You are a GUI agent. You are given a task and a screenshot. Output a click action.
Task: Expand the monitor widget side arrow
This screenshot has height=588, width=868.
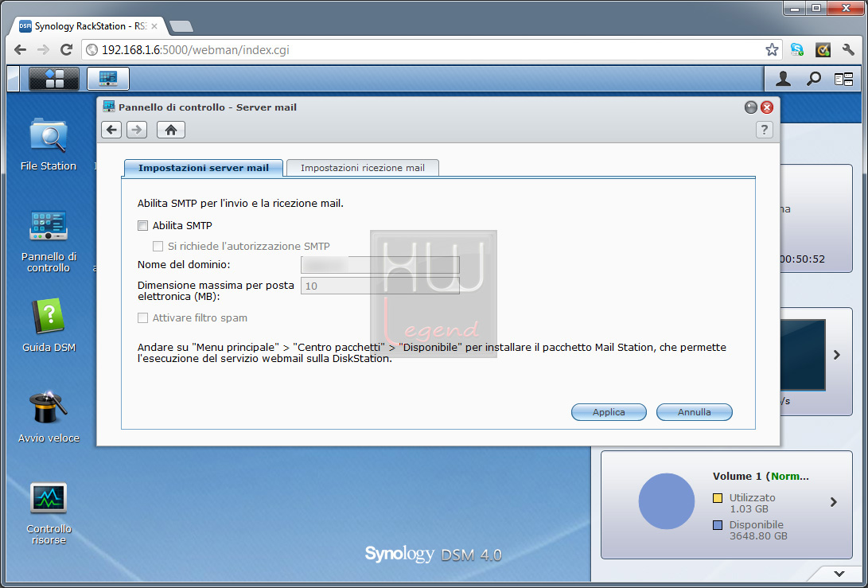pos(837,355)
